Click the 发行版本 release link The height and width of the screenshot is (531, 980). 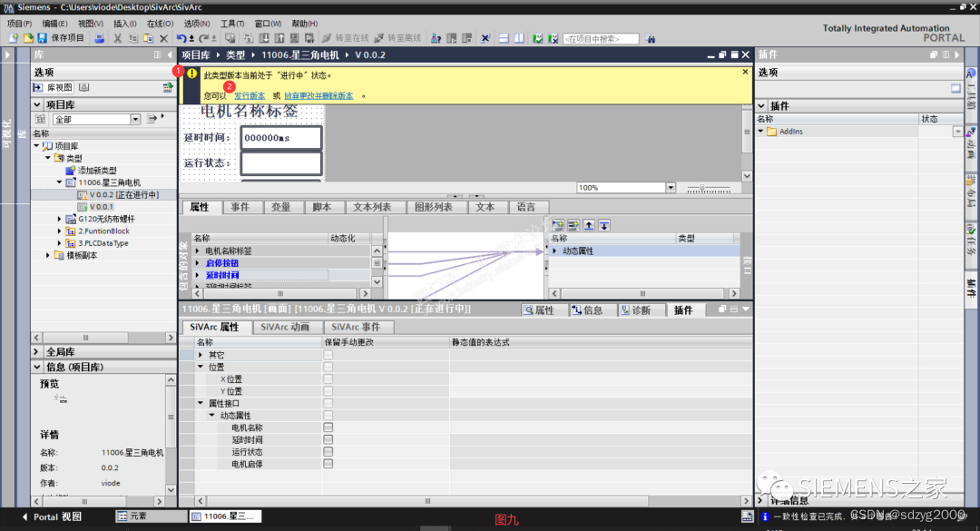(250, 95)
